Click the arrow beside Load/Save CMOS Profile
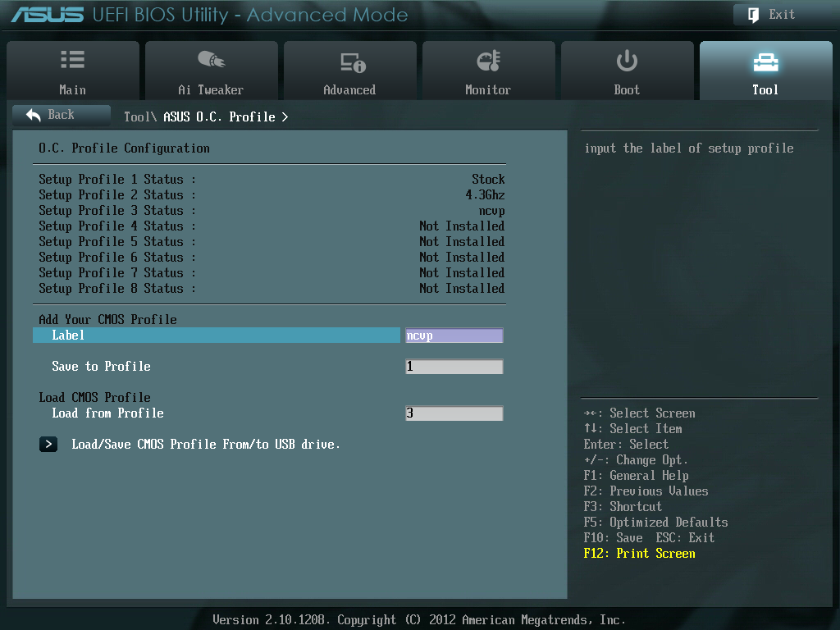840x630 pixels. click(48, 445)
